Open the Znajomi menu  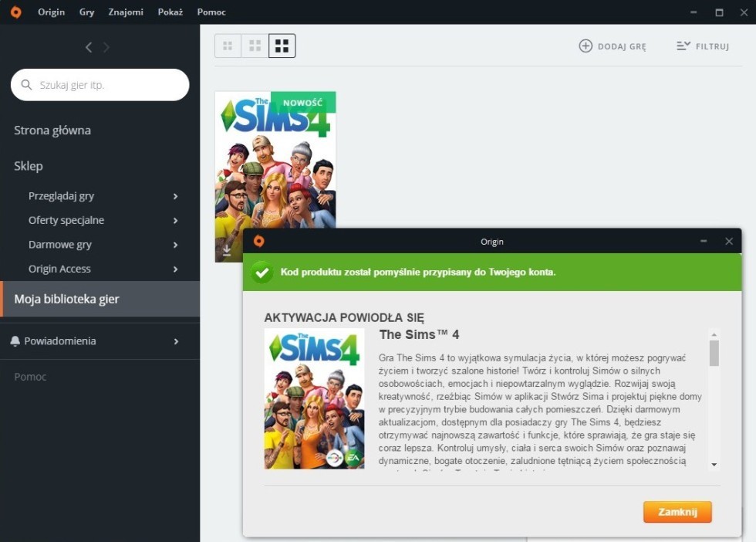point(126,12)
